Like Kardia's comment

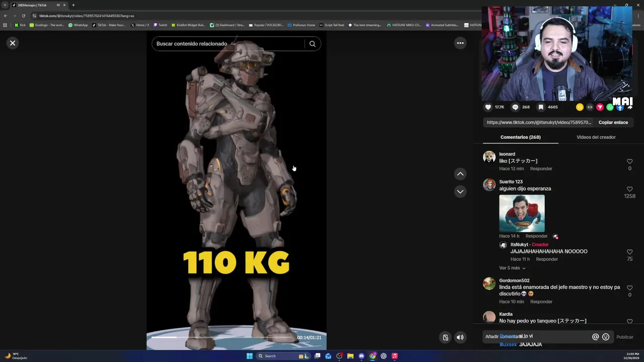[629, 321]
